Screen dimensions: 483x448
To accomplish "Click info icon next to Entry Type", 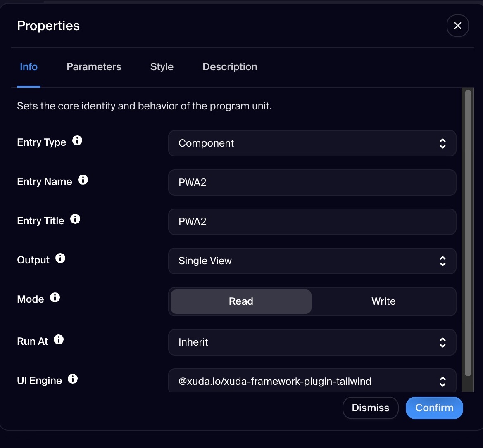I will click(x=77, y=141).
